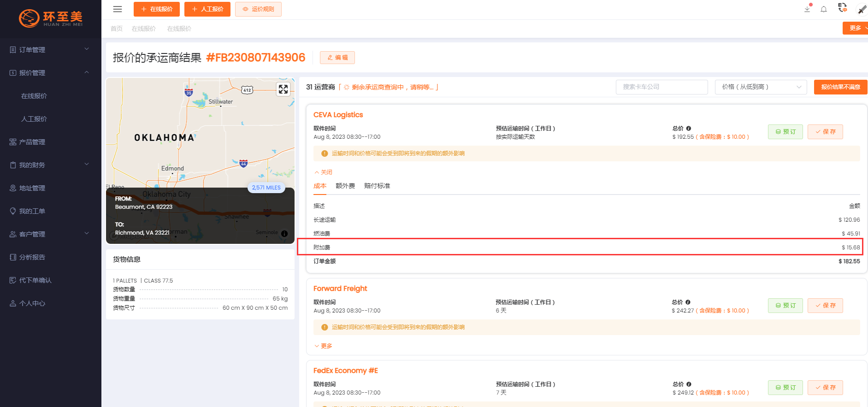The width and height of the screenshot is (868, 407).
Task: Open the notification bell
Action: pos(824,9)
